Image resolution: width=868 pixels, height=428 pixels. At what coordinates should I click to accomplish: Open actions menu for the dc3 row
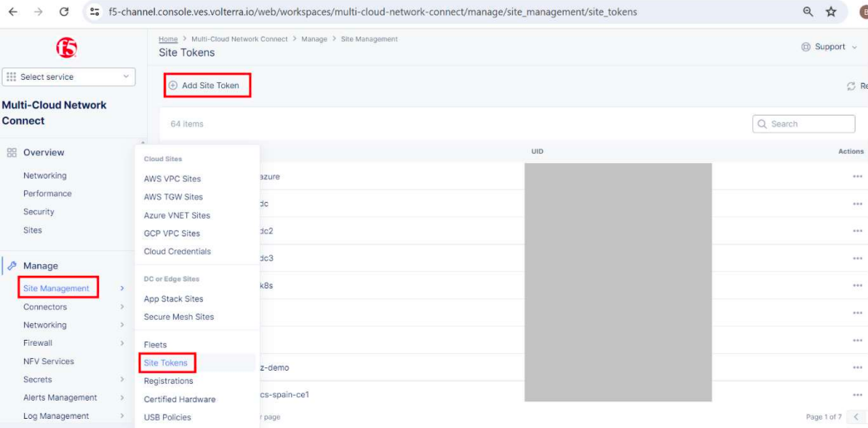coord(857,258)
